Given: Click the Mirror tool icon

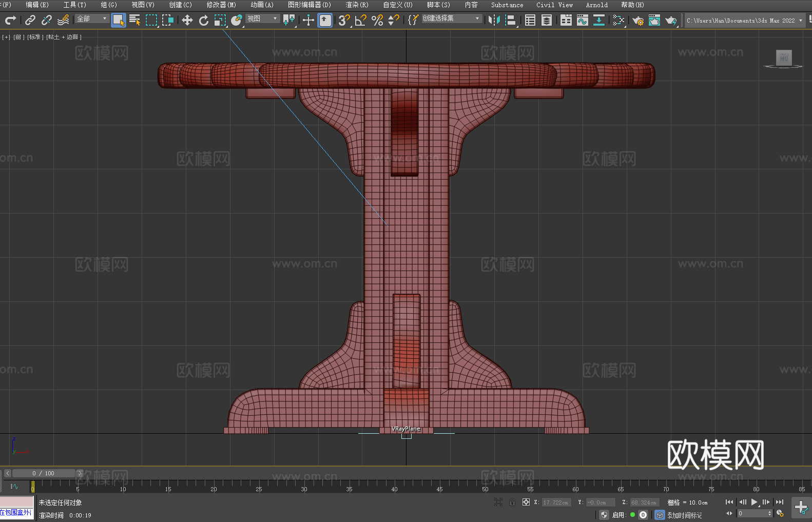Looking at the screenshot, I should tap(494, 20).
